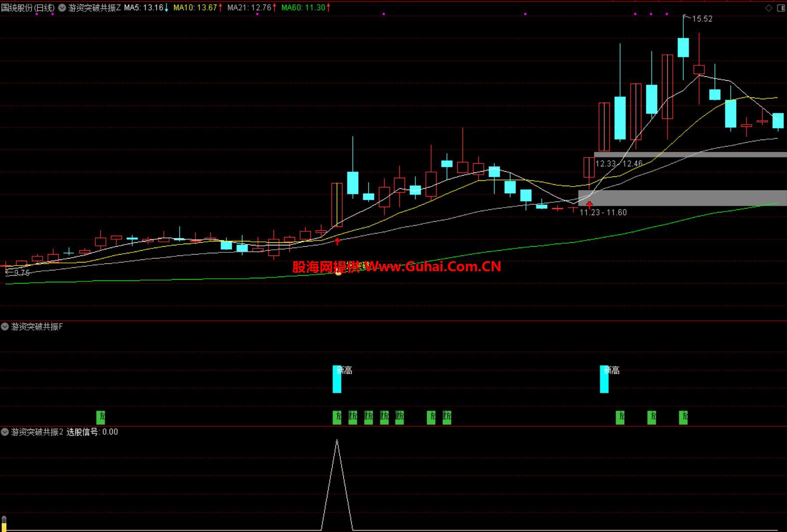Click the cyan candle at the 15.52 high
The image size is (787, 532).
[x=683, y=47]
